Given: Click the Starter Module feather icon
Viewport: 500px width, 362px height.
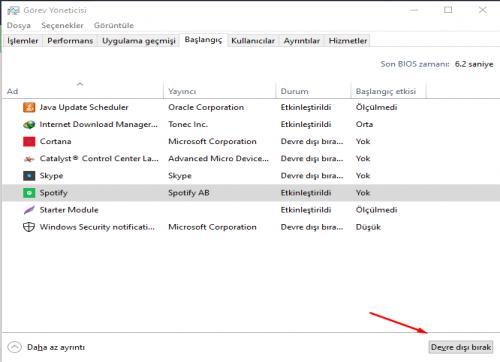Looking at the screenshot, I should [x=29, y=210].
